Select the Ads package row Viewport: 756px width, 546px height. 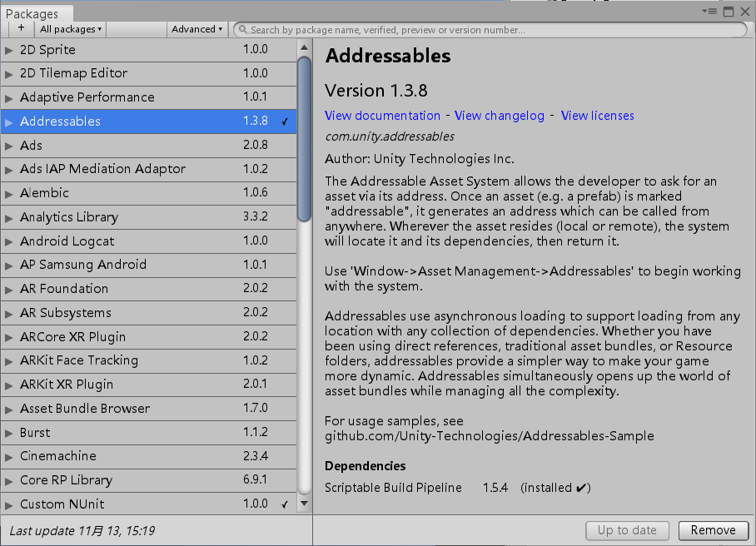coord(148,145)
